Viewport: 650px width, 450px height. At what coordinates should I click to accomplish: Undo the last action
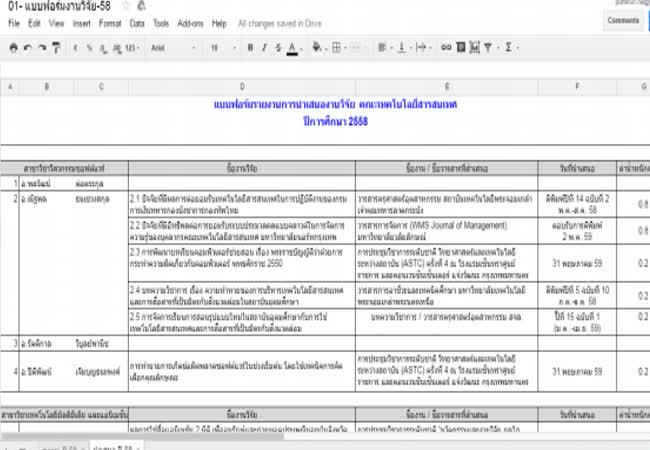tap(27, 48)
